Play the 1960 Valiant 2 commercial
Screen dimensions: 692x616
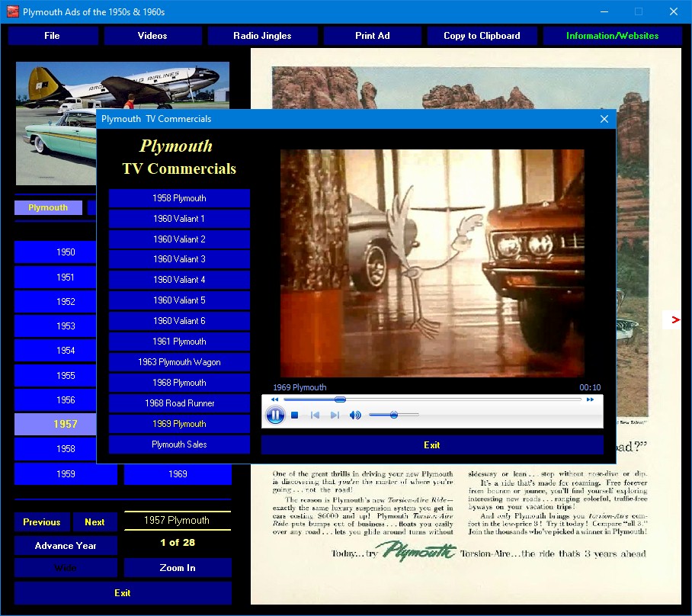179,239
